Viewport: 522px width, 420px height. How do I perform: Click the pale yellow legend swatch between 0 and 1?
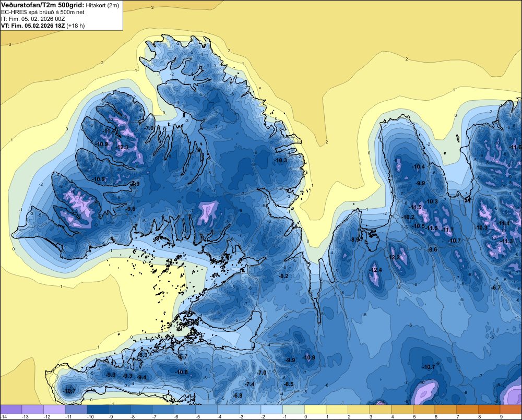pos(315,409)
